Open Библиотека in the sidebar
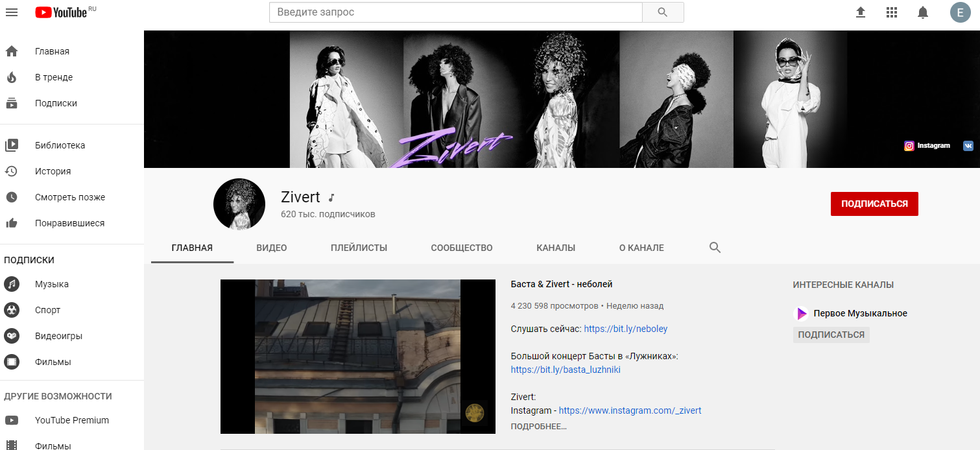Image resolution: width=980 pixels, height=450 pixels. (72, 145)
